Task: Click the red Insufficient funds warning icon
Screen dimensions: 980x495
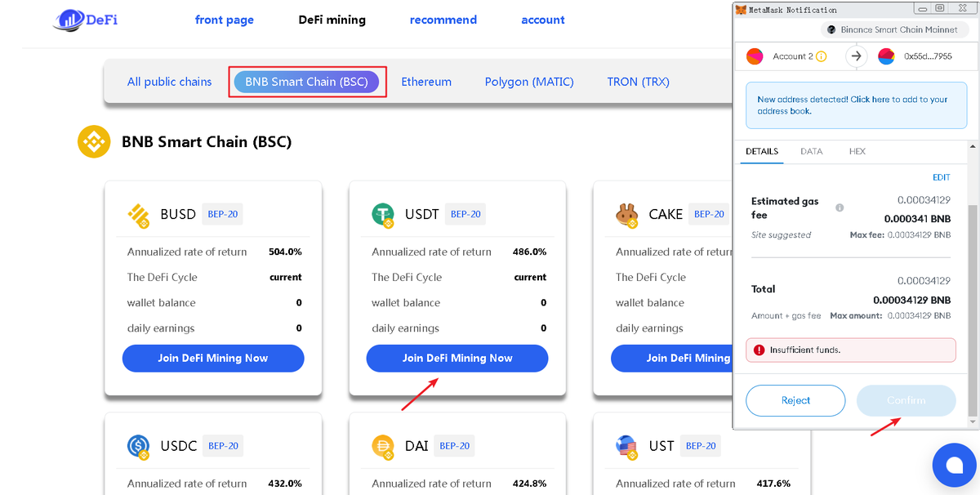Action: 758,350
